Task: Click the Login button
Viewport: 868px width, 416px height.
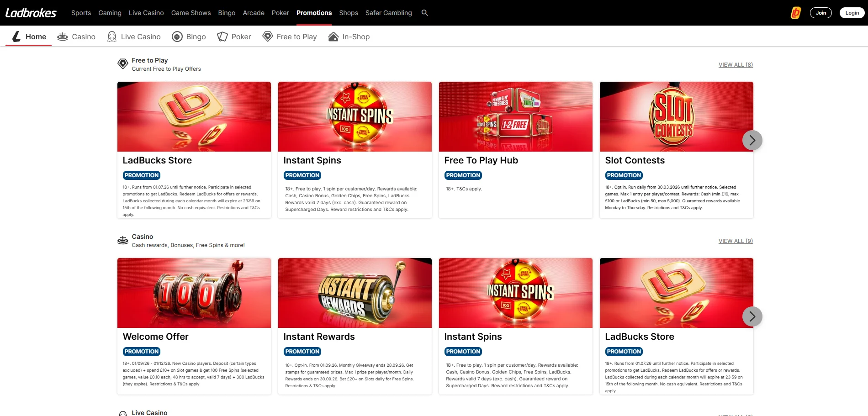Action: (x=852, y=13)
